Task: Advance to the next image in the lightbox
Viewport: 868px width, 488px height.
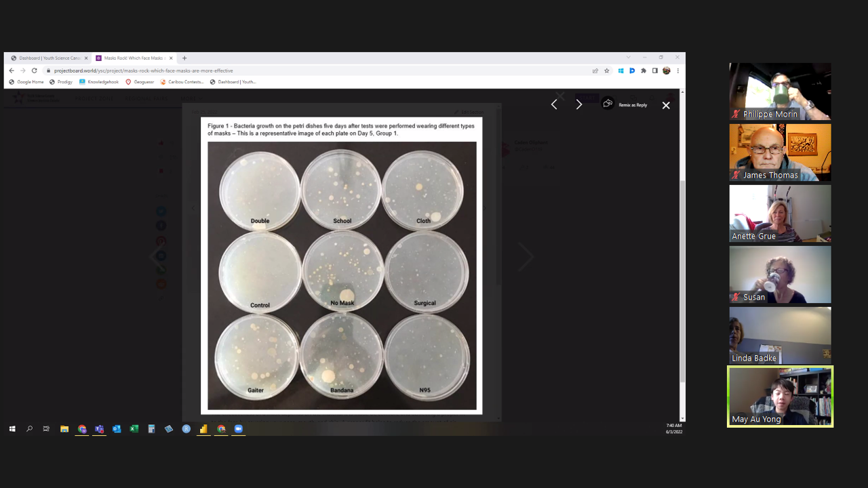Action: 578,104
